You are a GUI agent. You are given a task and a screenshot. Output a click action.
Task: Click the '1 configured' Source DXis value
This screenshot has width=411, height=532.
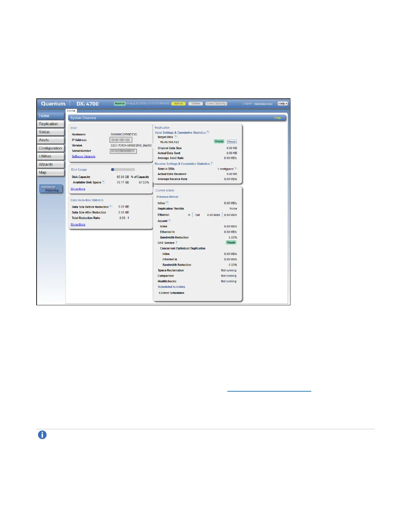click(225, 169)
